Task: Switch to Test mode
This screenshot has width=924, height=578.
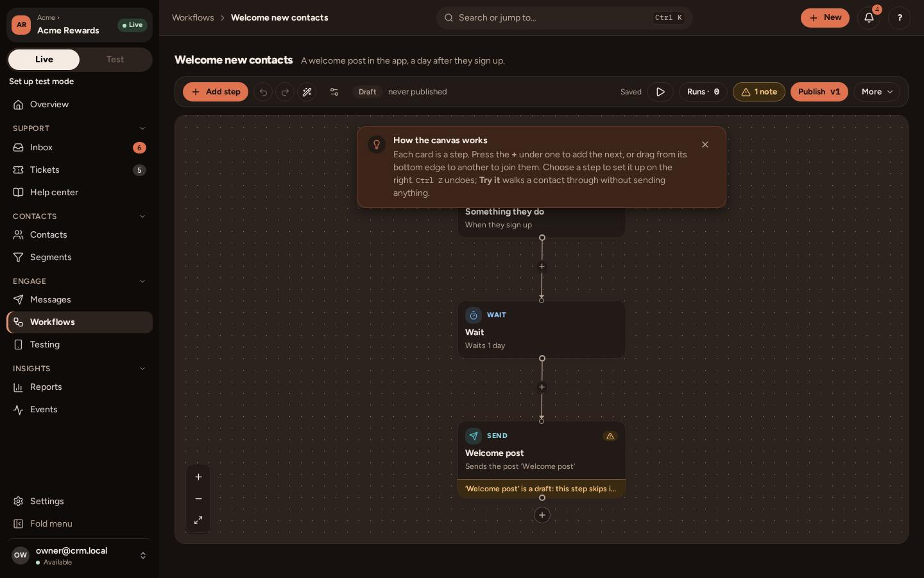Action: click(x=116, y=60)
